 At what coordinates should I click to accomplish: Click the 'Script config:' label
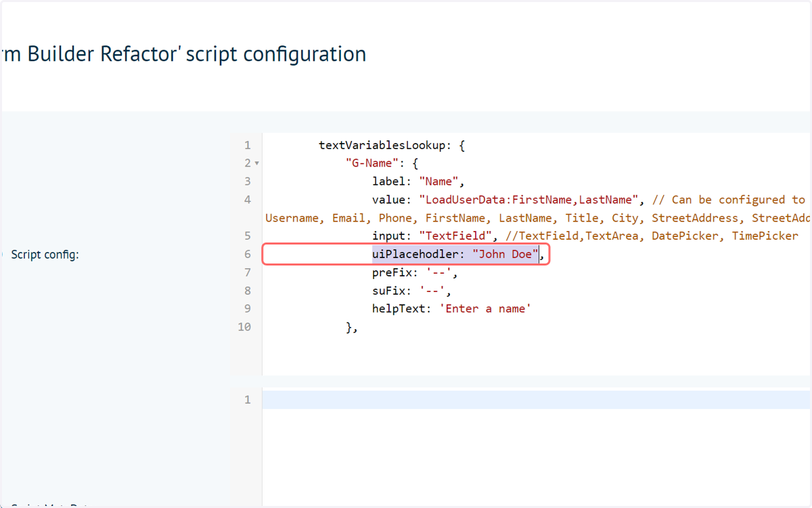pyautogui.click(x=45, y=255)
